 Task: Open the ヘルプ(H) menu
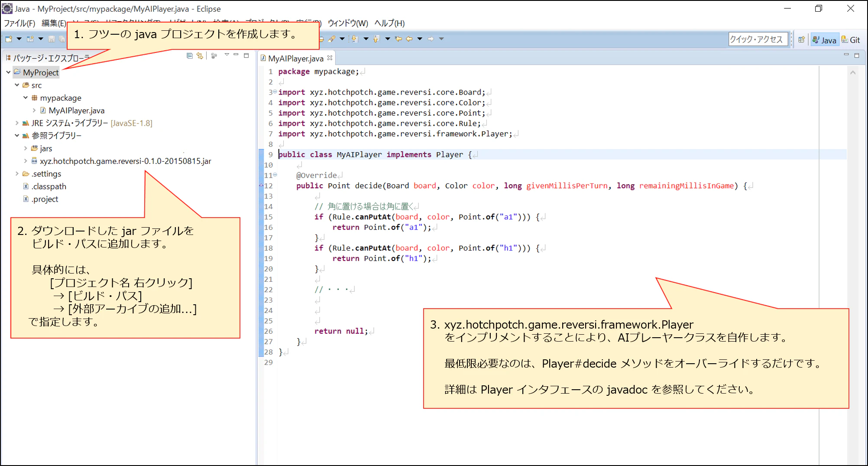[x=389, y=23]
